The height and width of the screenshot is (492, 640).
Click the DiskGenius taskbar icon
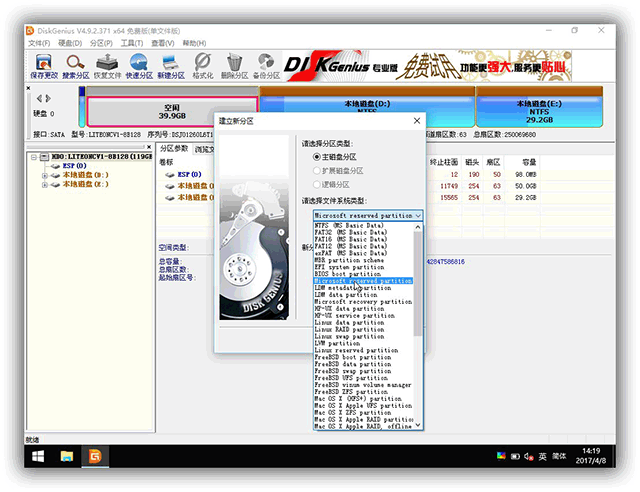point(95,456)
